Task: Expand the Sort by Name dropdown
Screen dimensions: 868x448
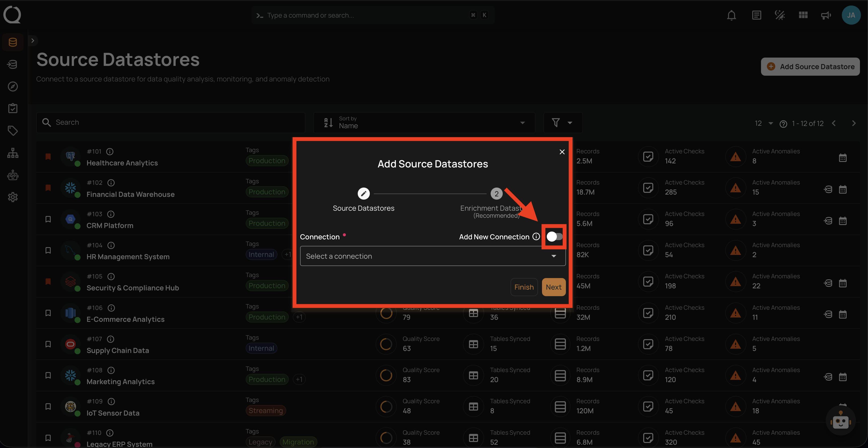Action: click(424, 122)
